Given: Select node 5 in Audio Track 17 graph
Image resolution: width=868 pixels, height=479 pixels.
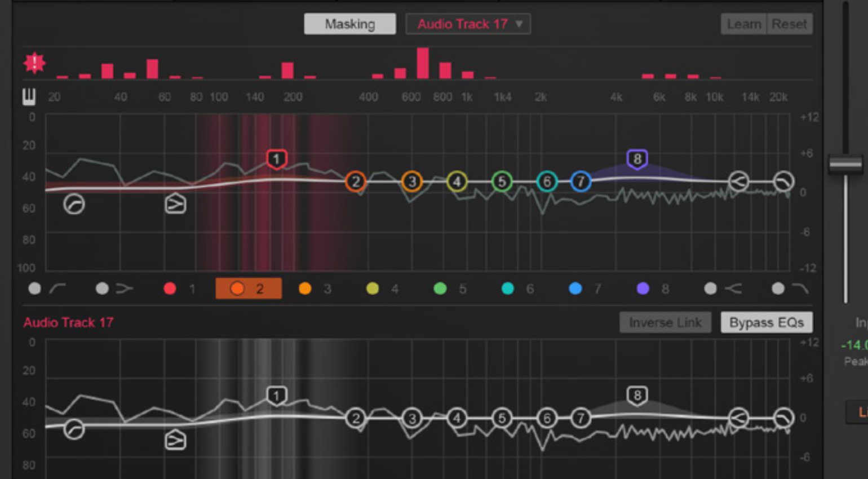Looking at the screenshot, I should 502,418.
